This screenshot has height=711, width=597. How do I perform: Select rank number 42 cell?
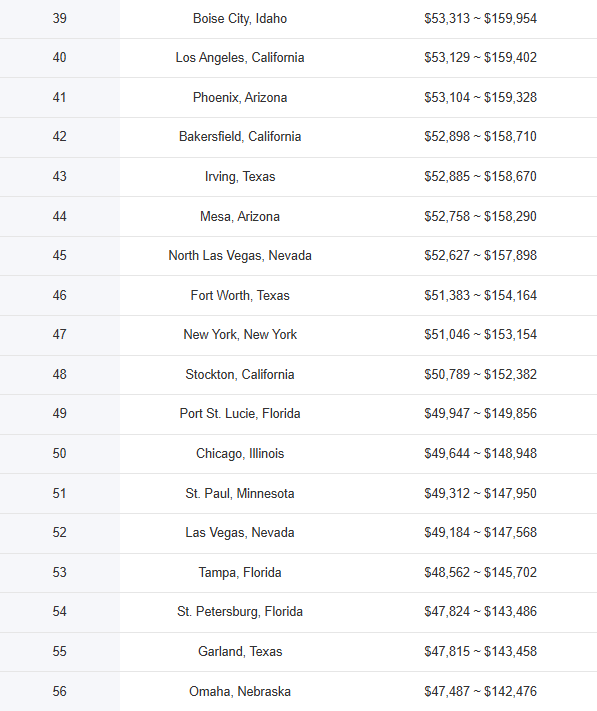point(59,137)
